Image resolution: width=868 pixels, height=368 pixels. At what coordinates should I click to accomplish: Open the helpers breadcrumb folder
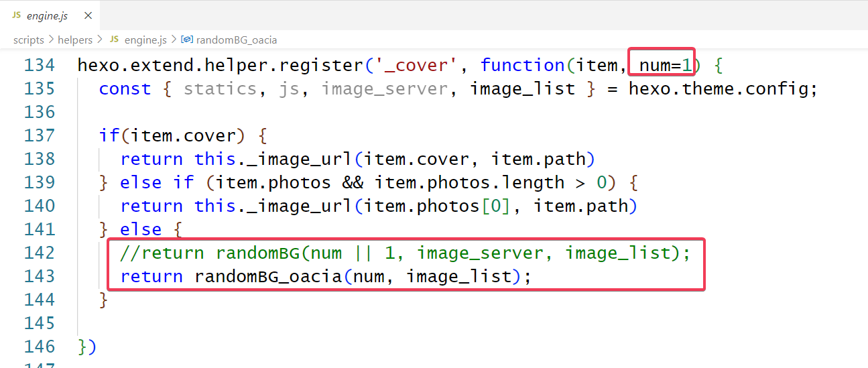[75, 40]
